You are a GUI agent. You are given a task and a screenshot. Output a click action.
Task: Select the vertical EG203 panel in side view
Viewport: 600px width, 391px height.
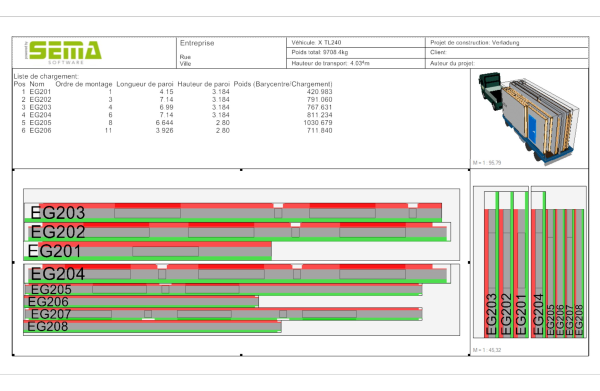point(492,264)
